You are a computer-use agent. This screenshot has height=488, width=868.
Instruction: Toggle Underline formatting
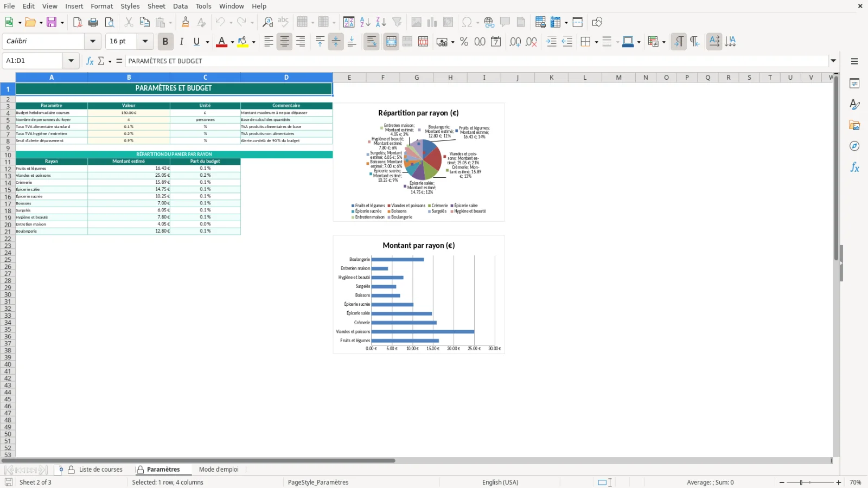[x=196, y=42]
